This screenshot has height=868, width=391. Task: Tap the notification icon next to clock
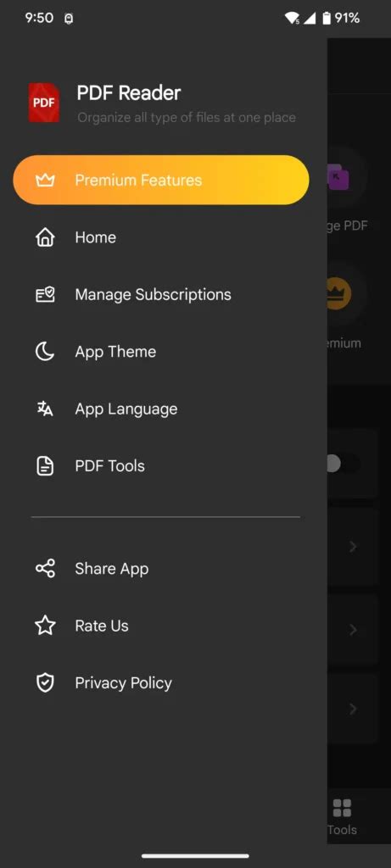click(x=70, y=19)
